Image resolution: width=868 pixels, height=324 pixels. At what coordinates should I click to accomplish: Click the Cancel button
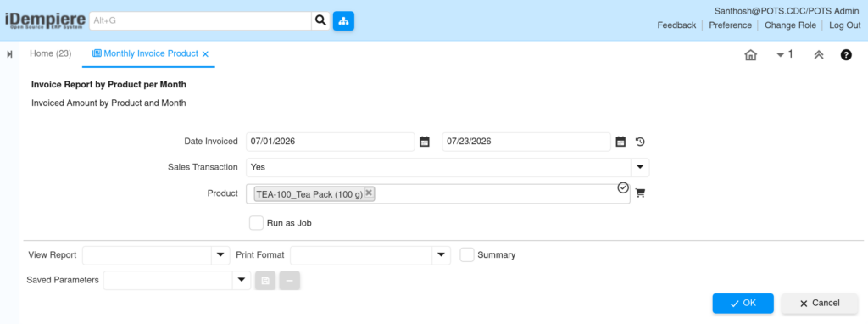[820, 303]
